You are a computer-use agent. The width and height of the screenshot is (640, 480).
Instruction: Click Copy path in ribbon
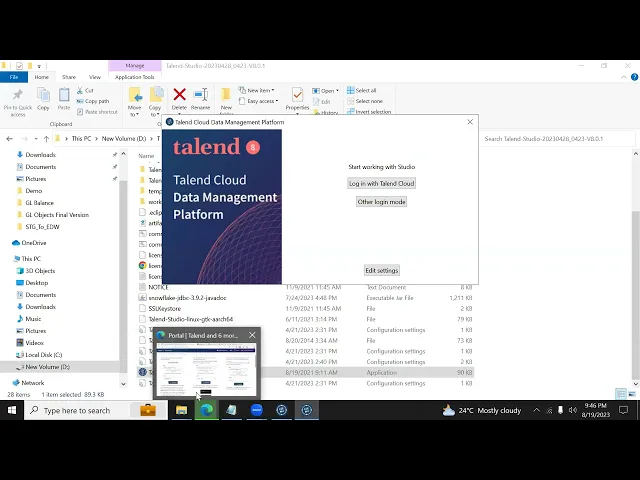tap(93, 101)
